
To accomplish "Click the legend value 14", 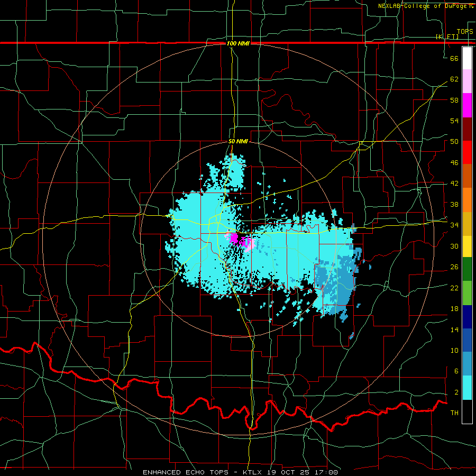I will click(454, 329).
